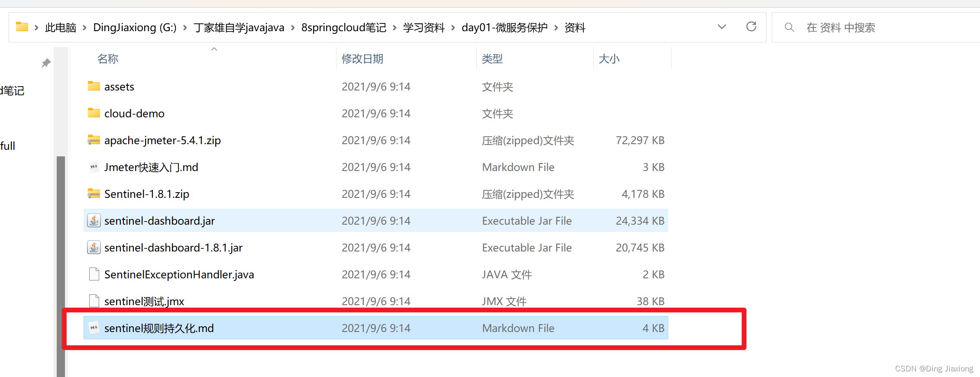The image size is (980, 377).
Task: Refresh the current folder view
Action: 751,27
